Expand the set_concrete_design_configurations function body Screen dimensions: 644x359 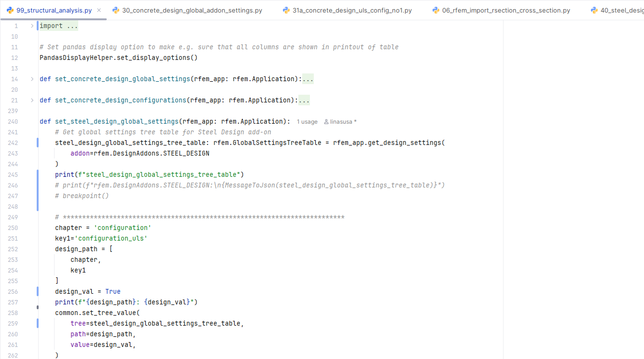(x=31, y=100)
